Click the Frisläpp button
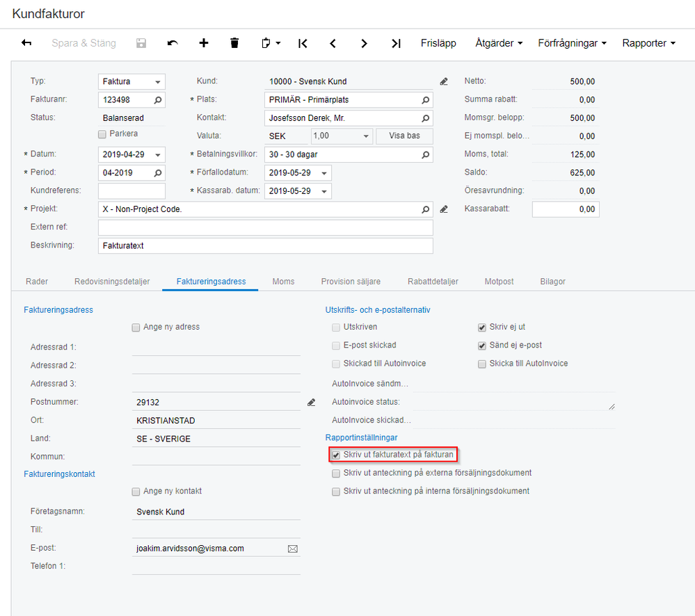This screenshot has width=695, height=616. click(438, 43)
